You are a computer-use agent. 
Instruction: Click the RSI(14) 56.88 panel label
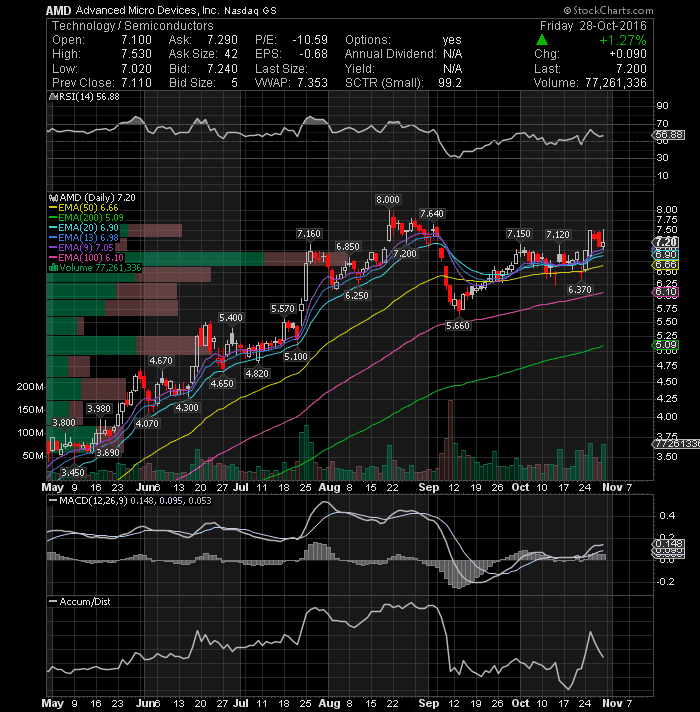click(x=88, y=97)
